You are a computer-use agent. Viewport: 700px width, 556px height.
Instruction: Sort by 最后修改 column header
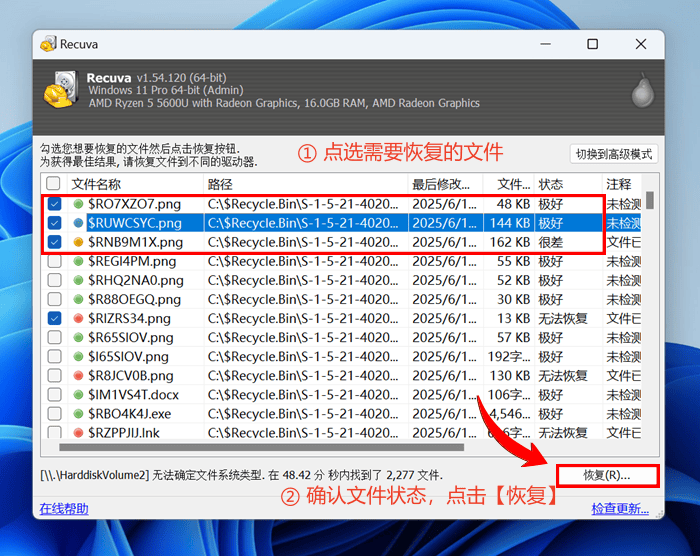pyautogui.click(x=446, y=184)
